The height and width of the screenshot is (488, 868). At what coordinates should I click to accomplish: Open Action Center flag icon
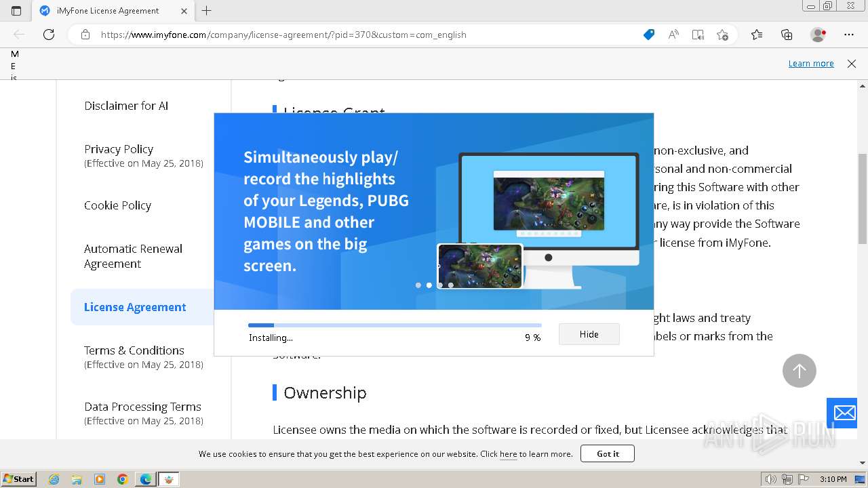(804, 479)
